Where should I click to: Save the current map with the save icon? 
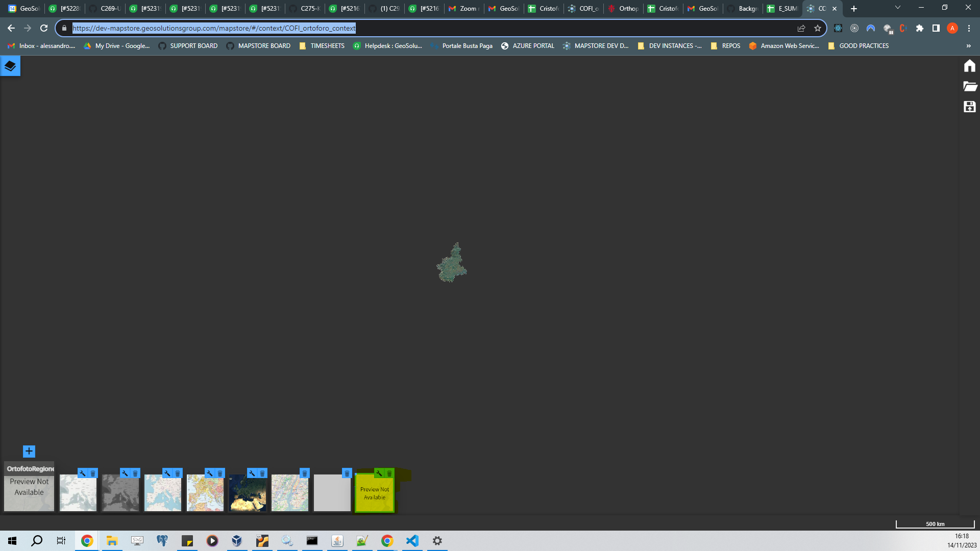pos(969,107)
